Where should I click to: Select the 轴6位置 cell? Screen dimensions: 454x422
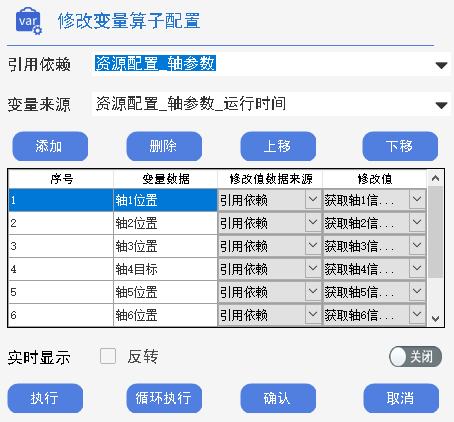pos(165,315)
